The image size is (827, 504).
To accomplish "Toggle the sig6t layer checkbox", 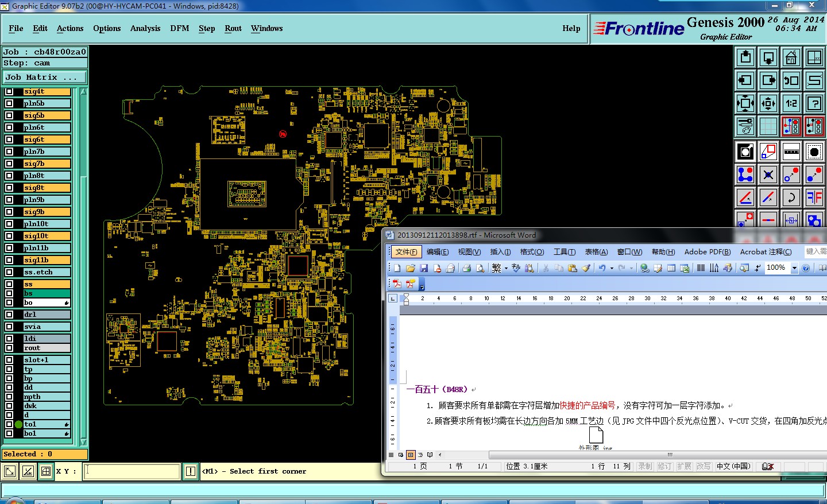I will point(9,139).
